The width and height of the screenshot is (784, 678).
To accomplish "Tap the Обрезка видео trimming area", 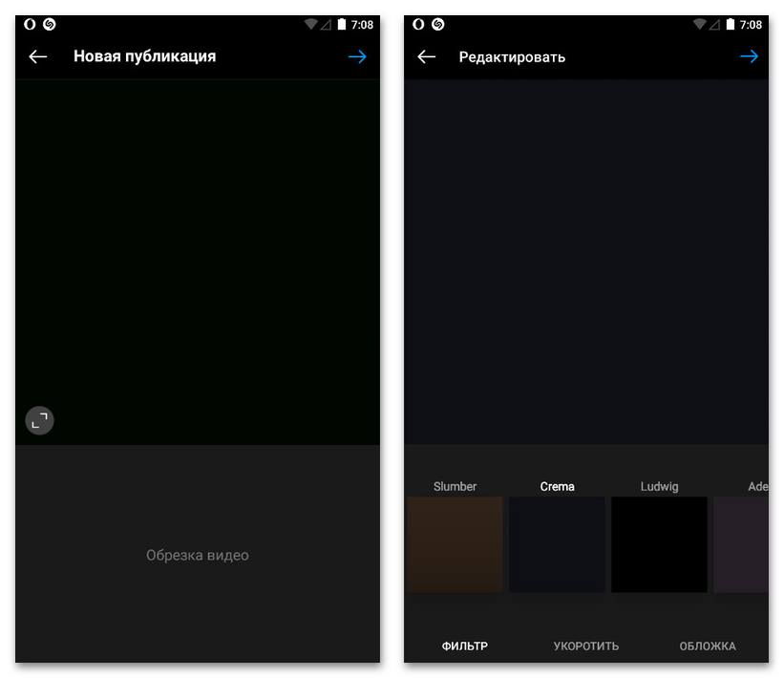I will click(198, 555).
